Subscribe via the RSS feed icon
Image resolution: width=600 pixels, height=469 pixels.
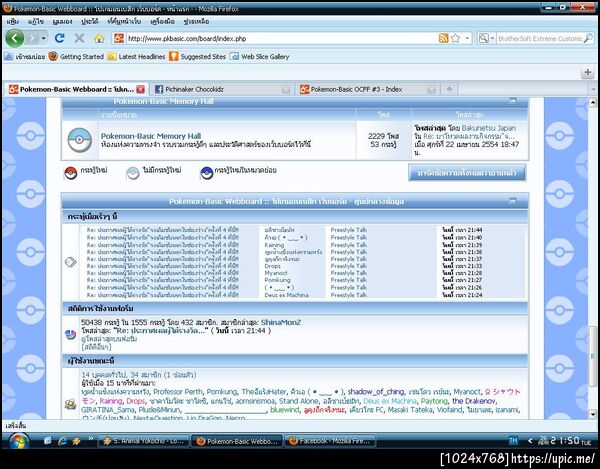pos(443,38)
